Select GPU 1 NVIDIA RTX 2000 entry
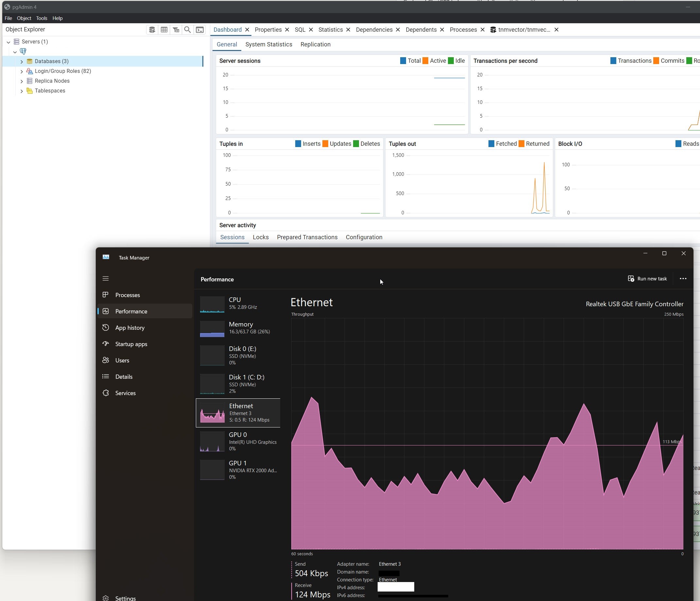Screen dimensions: 700x601 [238, 469]
